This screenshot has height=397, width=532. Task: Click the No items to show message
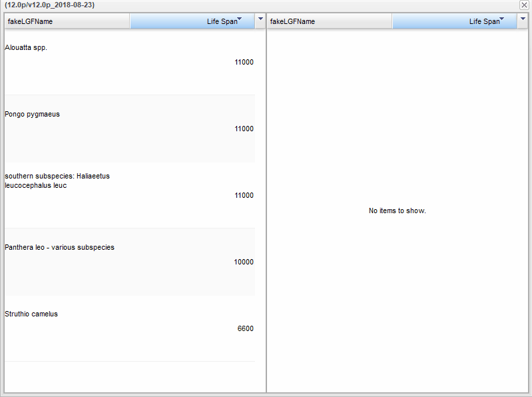click(x=398, y=210)
